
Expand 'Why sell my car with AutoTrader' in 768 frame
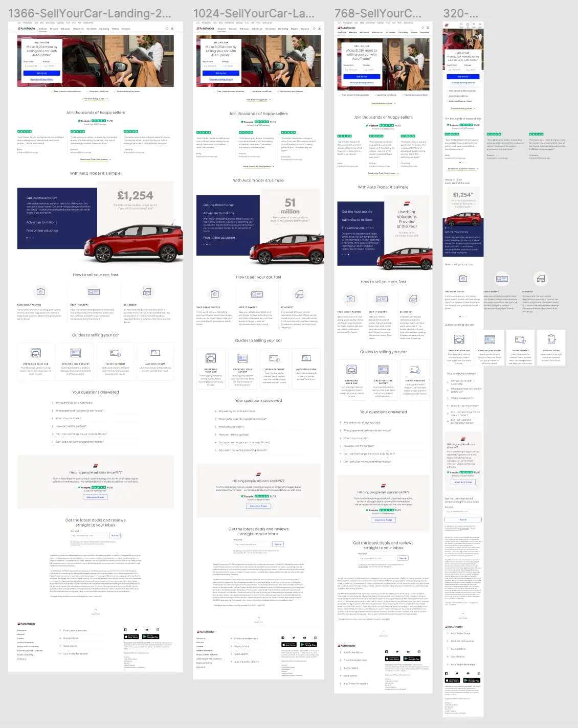(x=361, y=423)
